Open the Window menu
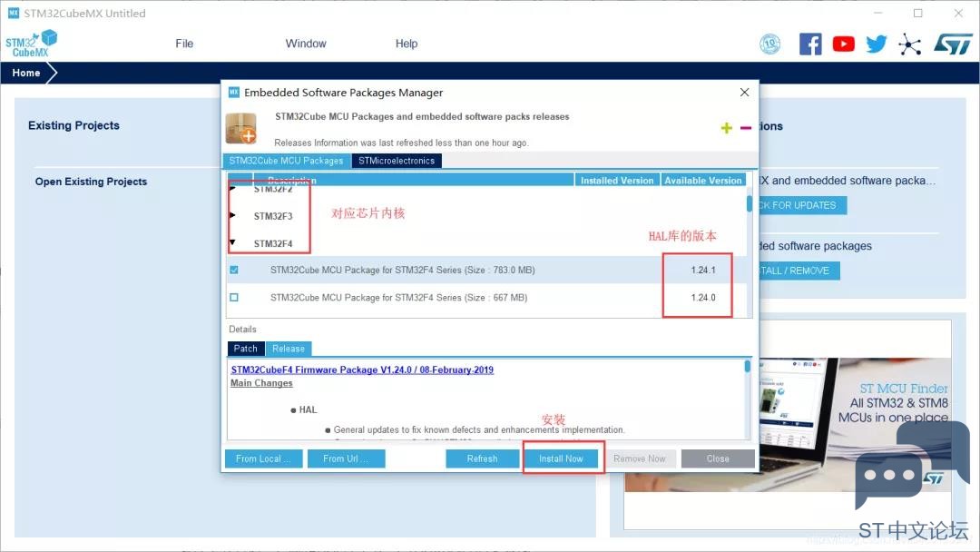This screenshot has width=980, height=552. (x=306, y=44)
